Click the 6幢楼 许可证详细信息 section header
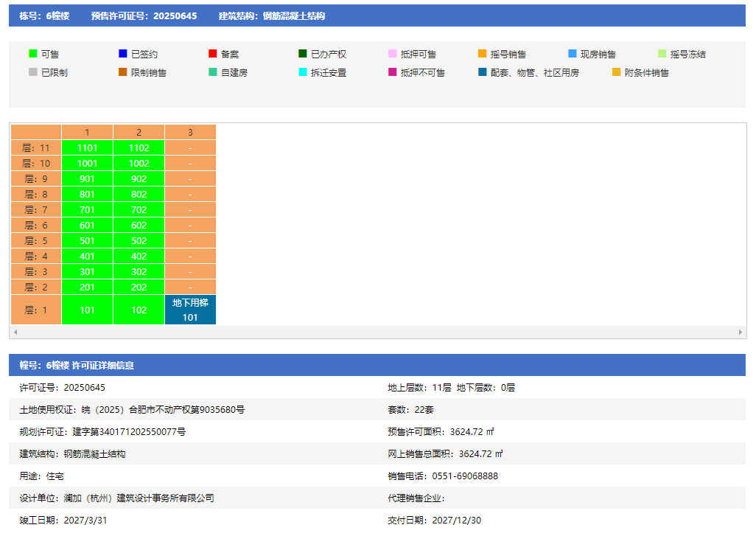 click(x=377, y=365)
